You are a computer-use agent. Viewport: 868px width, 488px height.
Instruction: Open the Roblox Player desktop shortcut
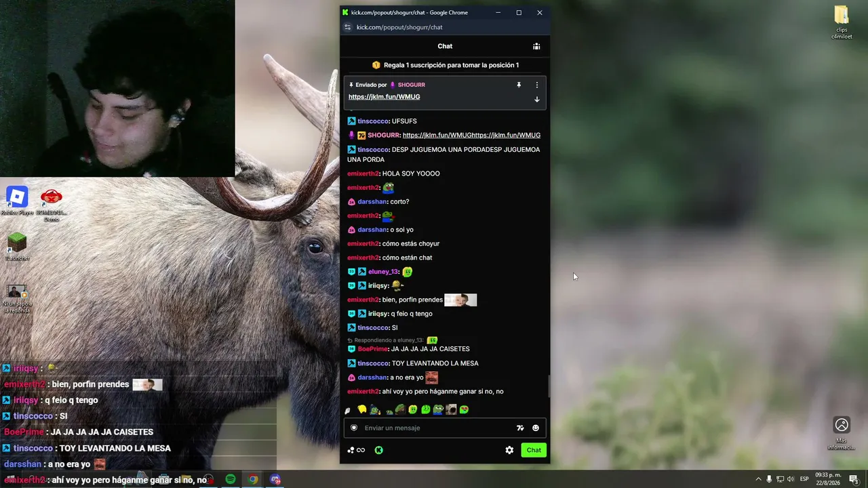point(17,201)
